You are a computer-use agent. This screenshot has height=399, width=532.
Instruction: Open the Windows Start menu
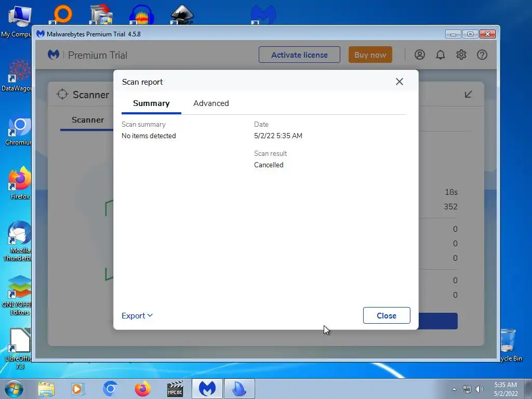click(14, 389)
